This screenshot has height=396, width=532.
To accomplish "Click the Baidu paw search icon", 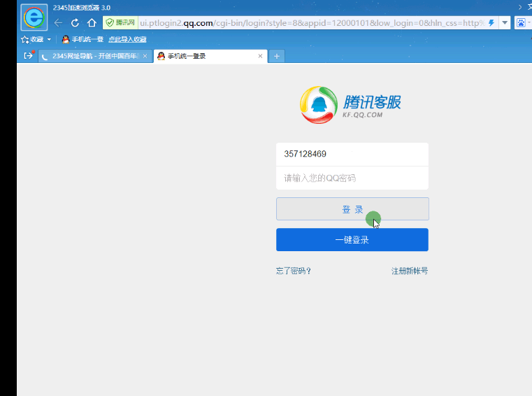I will [x=521, y=23].
